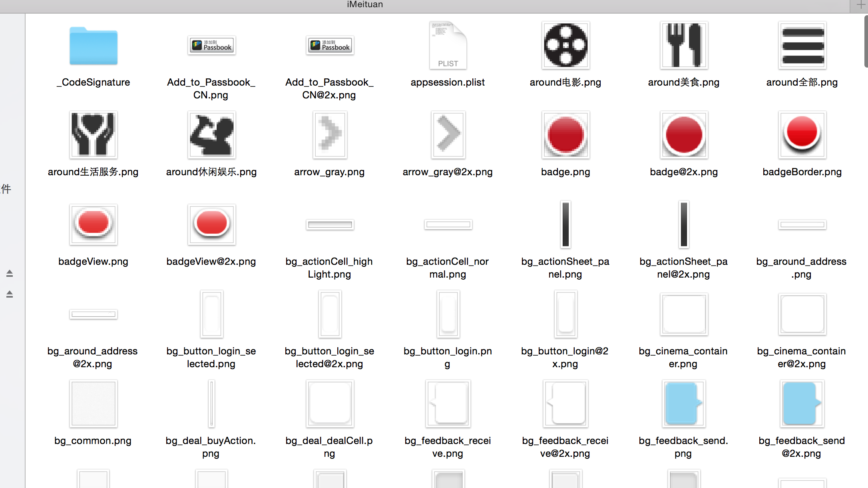Select the film reel around电影.png icon
The width and height of the screenshot is (868, 488).
(565, 45)
